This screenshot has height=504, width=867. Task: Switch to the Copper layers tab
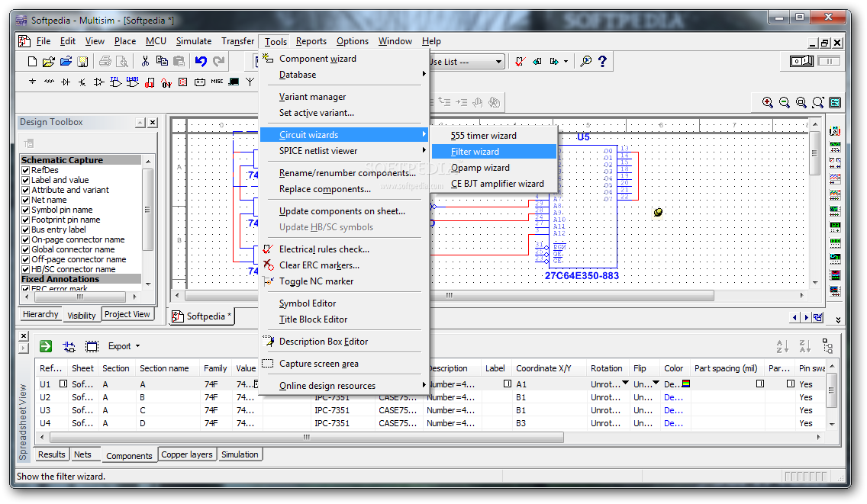pos(187,454)
